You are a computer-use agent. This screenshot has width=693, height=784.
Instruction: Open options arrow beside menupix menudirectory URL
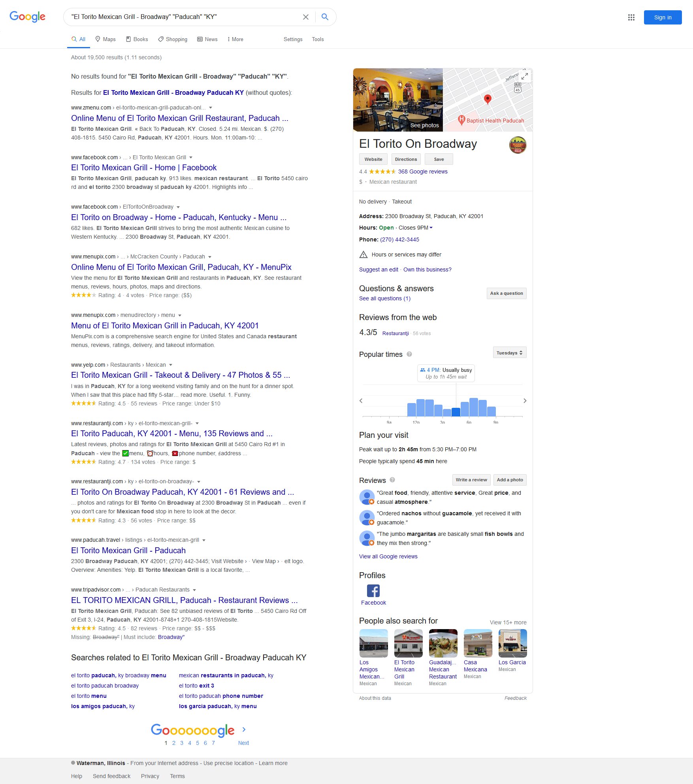pos(180,315)
